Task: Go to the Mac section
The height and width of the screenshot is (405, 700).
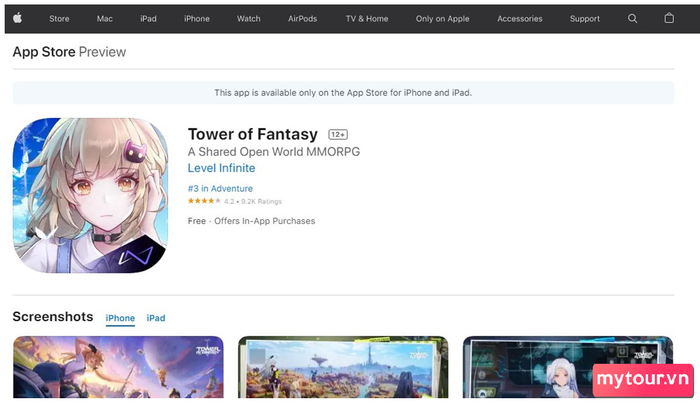Action: [x=104, y=19]
